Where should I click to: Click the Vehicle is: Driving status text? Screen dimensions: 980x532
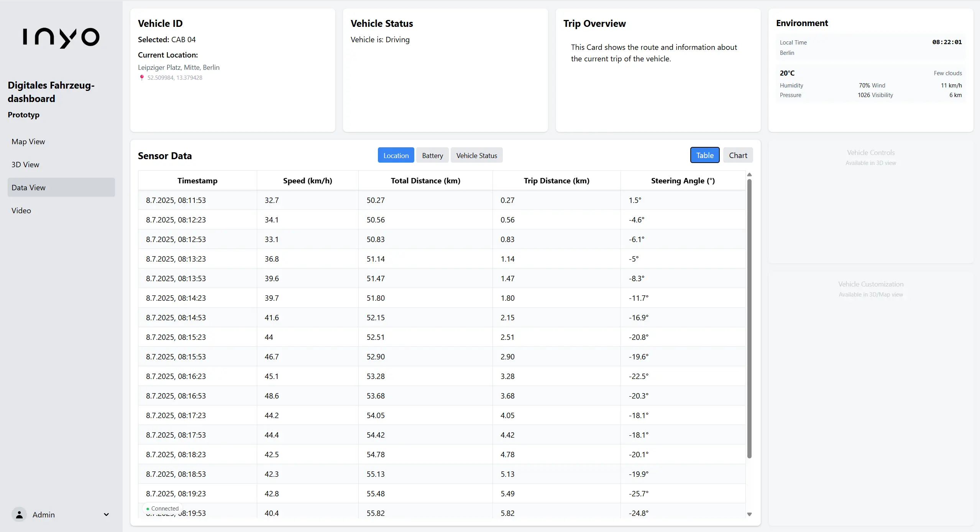(x=380, y=40)
